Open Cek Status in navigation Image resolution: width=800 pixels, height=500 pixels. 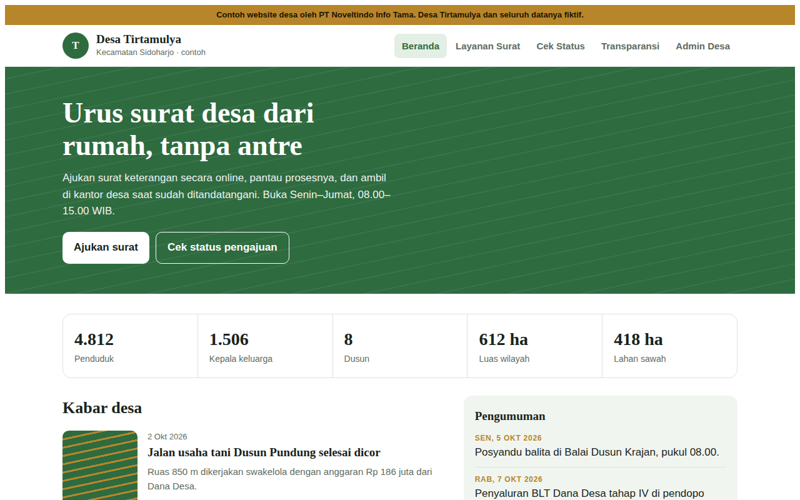pyautogui.click(x=560, y=46)
